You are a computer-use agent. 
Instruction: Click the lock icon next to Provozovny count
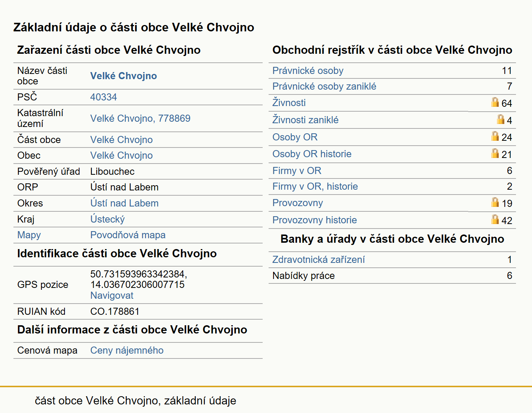click(x=495, y=202)
